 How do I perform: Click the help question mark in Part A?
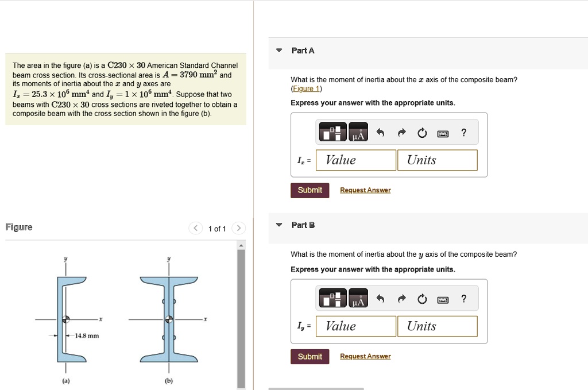(463, 132)
